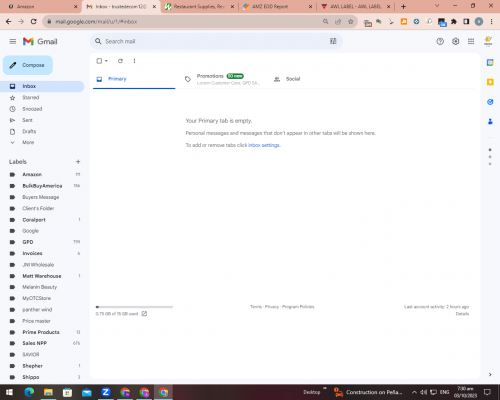Open Google Calendar side panel icon
Viewport: 500px width, 400px height.
point(490,63)
